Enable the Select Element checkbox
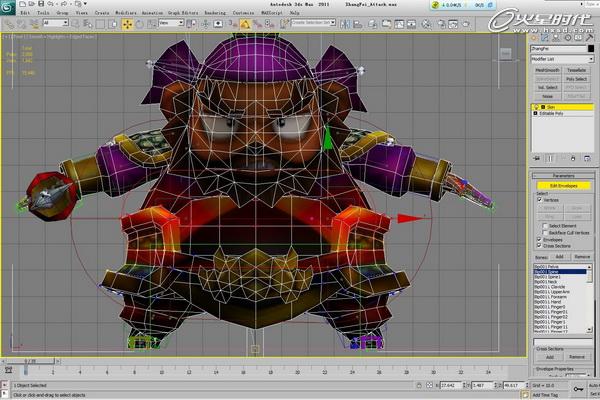The width and height of the screenshot is (600, 400). [545, 226]
